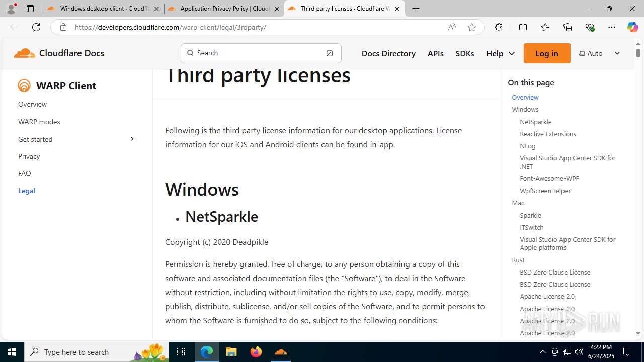Add page to favorites star icon
This screenshot has height=362, width=644.
coord(472,27)
